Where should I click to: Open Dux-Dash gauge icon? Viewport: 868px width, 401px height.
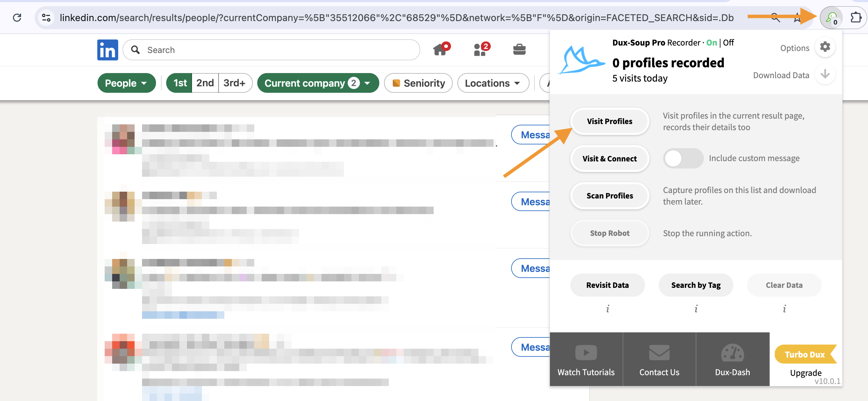point(732,353)
